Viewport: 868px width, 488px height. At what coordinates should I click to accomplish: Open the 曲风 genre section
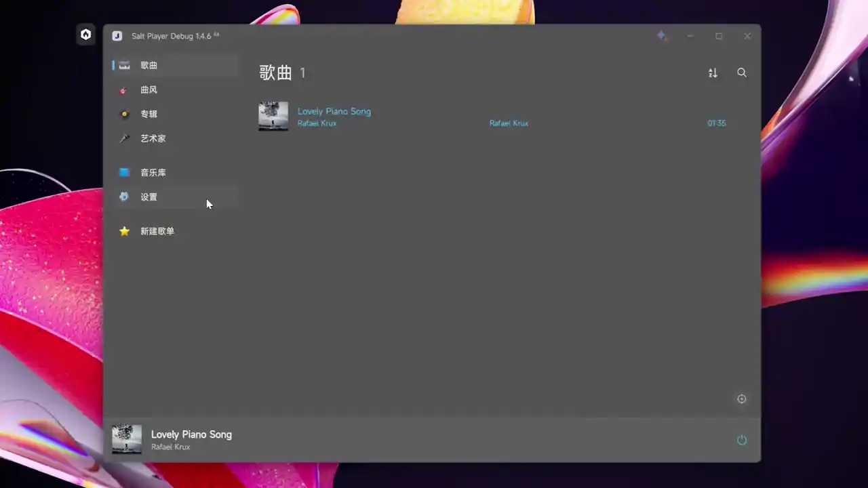coord(175,89)
